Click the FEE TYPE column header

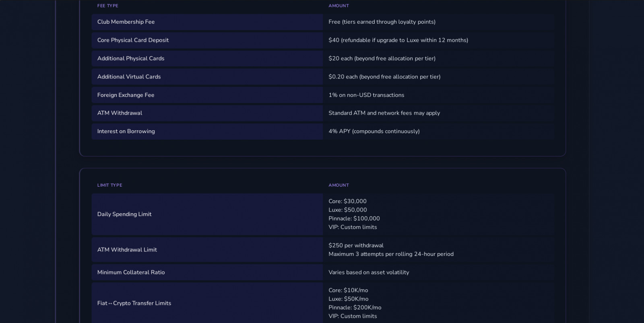pyautogui.click(x=108, y=6)
